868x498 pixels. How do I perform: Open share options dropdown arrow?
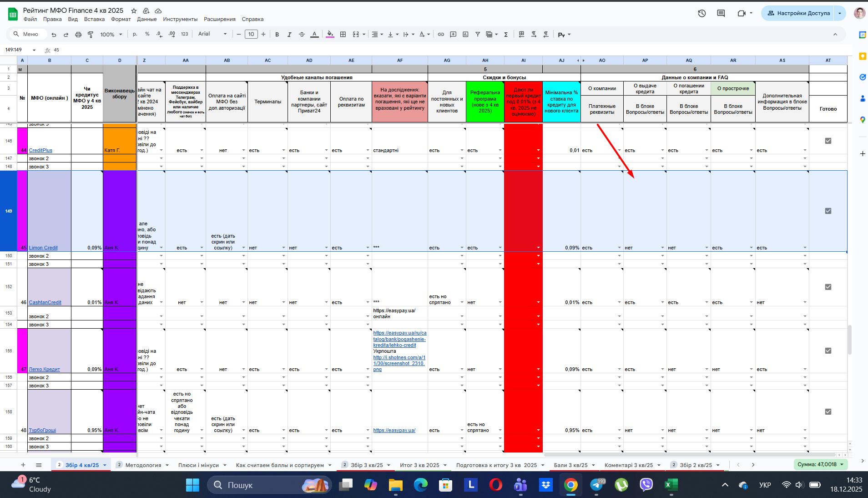(x=840, y=13)
